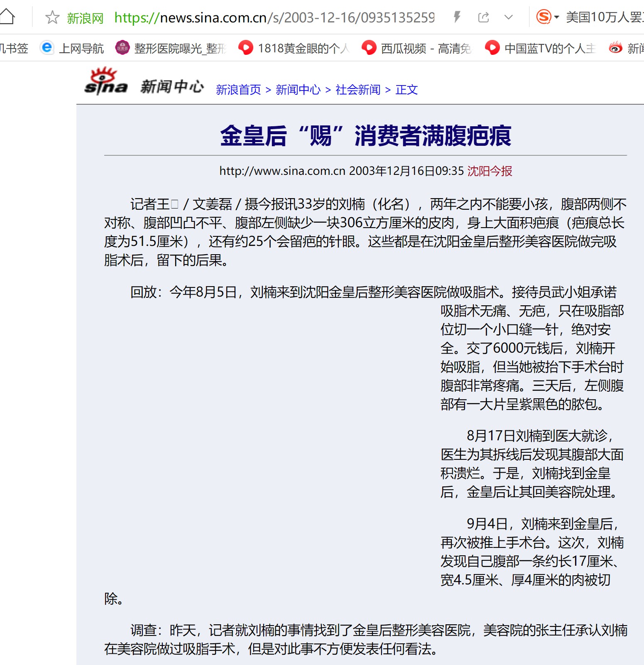The height and width of the screenshot is (665, 644).
Task: Open 社会新闻 breadcrumb link
Action: click(358, 90)
